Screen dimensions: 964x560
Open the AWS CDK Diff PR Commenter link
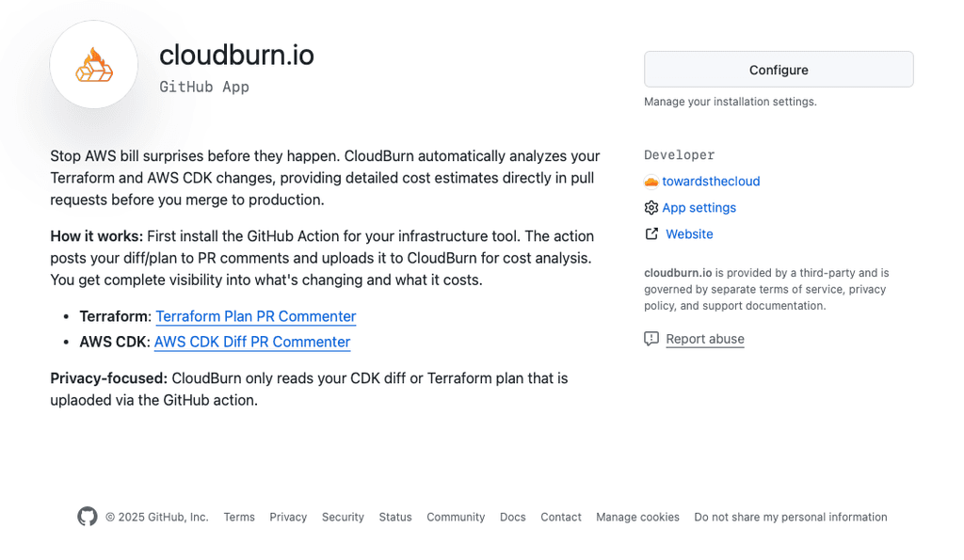(251, 342)
